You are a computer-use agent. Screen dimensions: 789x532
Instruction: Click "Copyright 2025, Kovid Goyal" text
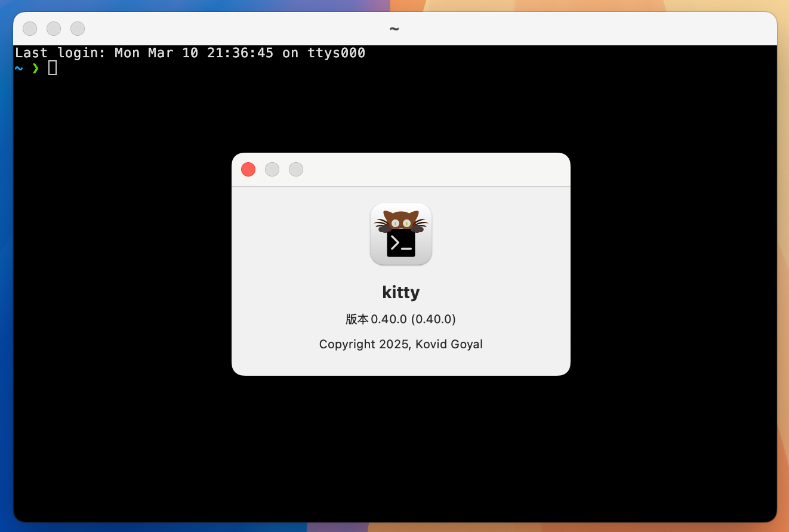click(401, 344)
